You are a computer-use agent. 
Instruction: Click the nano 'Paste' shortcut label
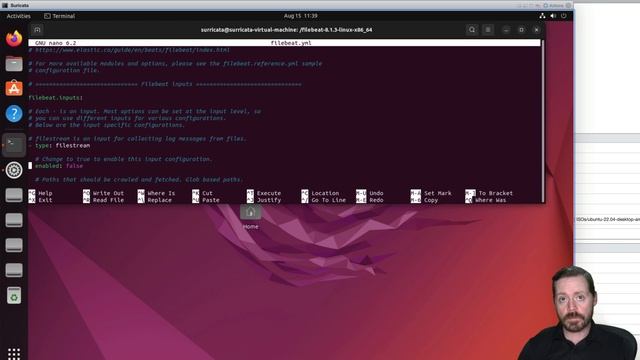coord(211,200)
